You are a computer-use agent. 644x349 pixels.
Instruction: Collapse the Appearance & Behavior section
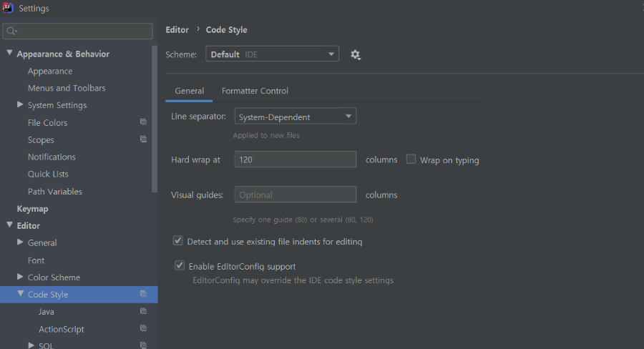point(10,54)
